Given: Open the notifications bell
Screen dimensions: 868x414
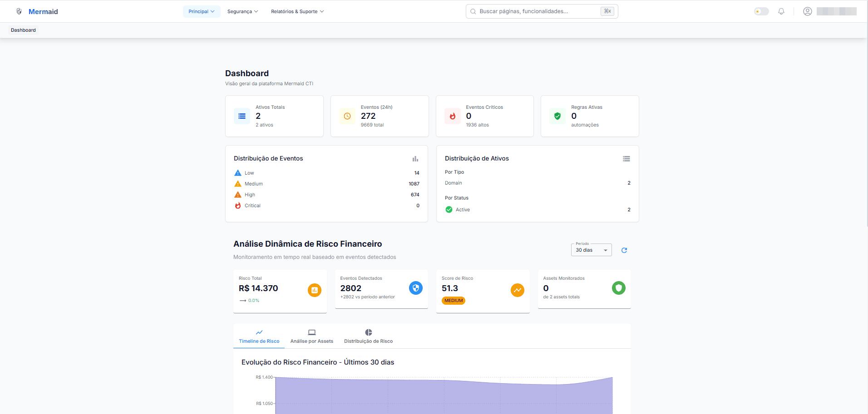Looking at the screenshot, I should click(x=781, y=11).
